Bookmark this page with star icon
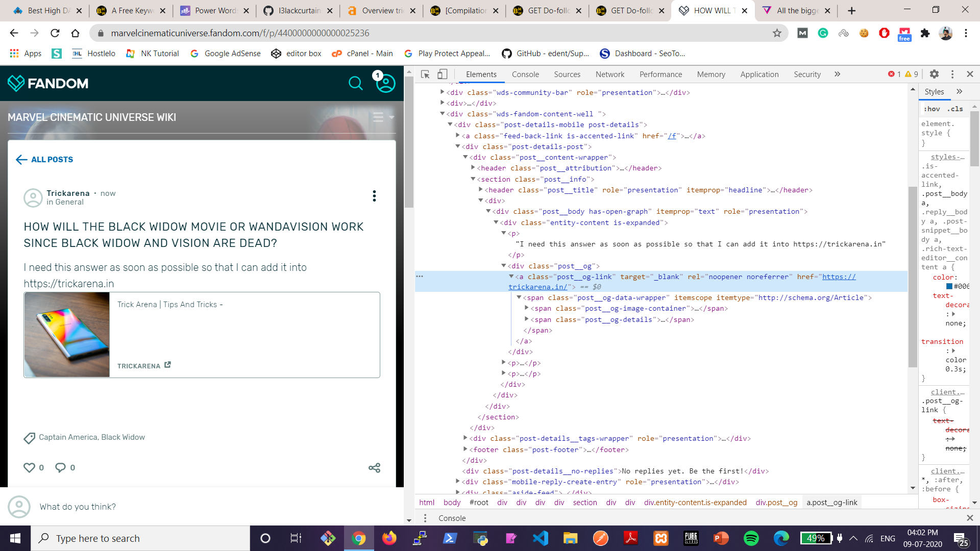The width and height of the screenshot is (980, 551). [777, 33]
